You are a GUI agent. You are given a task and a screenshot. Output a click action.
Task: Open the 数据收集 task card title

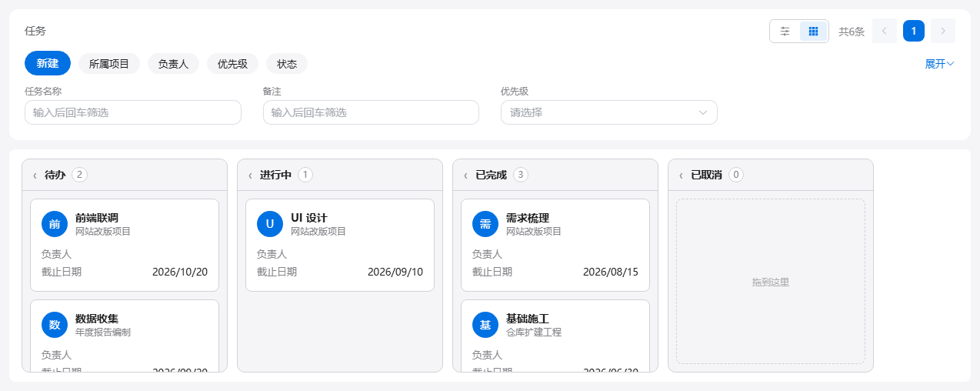click(x=97, y=319)
